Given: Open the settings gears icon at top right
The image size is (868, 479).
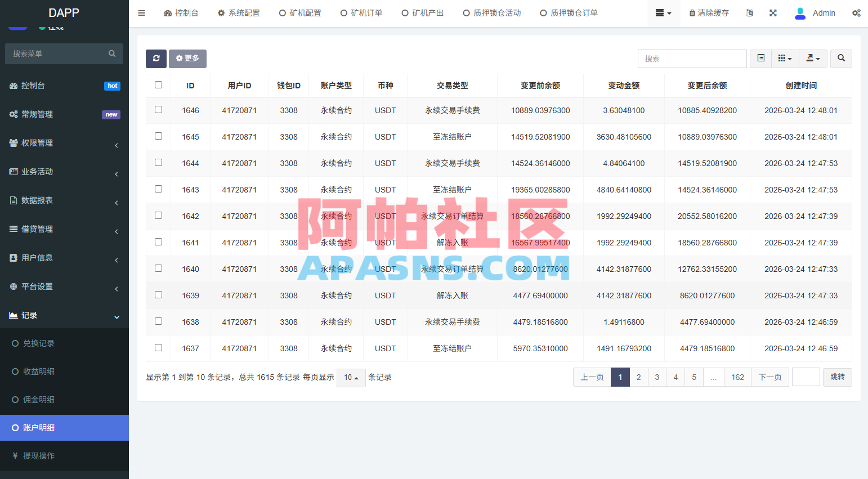Looking at the screenshot, I should (856, 13).
